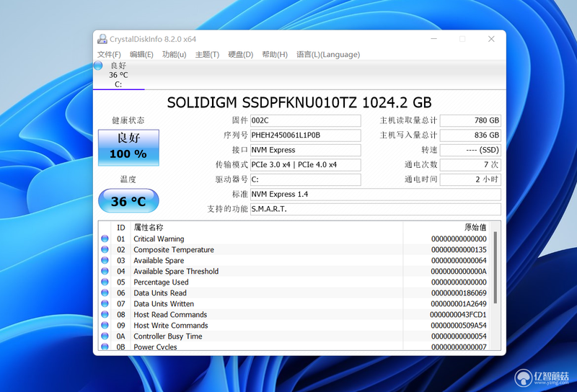The width and height of the screenshot is (577, 392).
Task: Click the firmware field showing 002C
Action: [x=305, y=120]
